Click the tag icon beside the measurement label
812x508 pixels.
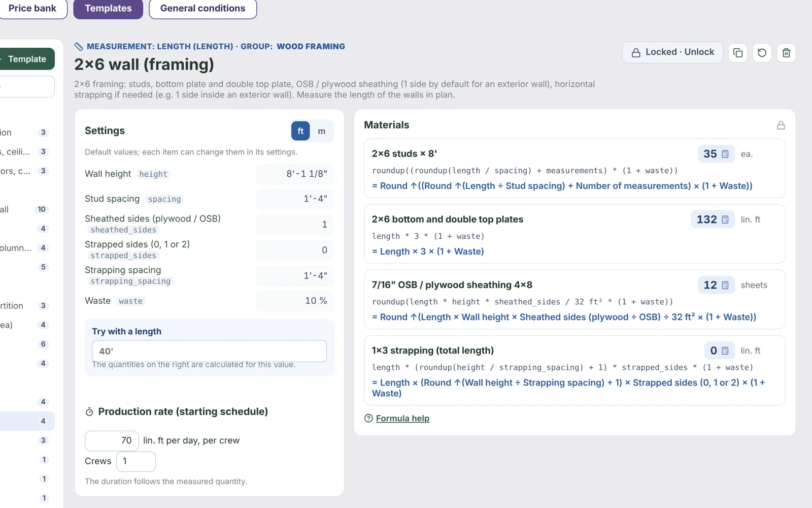(79, 47)
